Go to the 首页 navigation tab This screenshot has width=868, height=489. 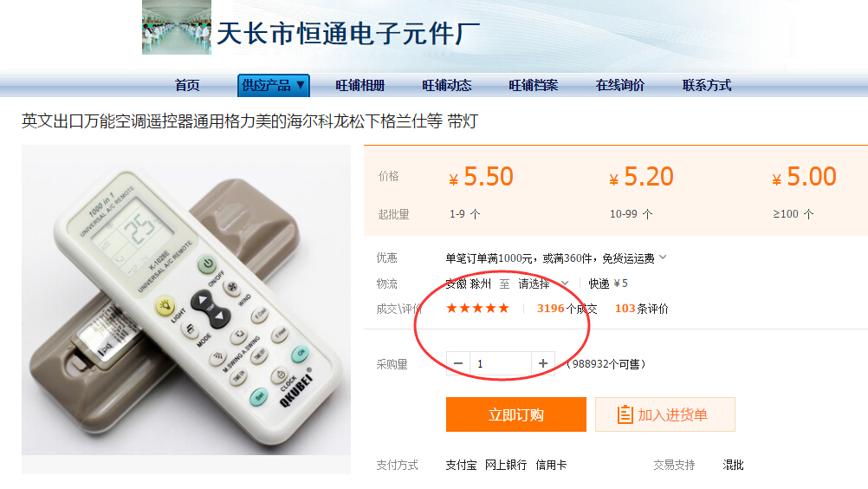click(x=187, y=85)
